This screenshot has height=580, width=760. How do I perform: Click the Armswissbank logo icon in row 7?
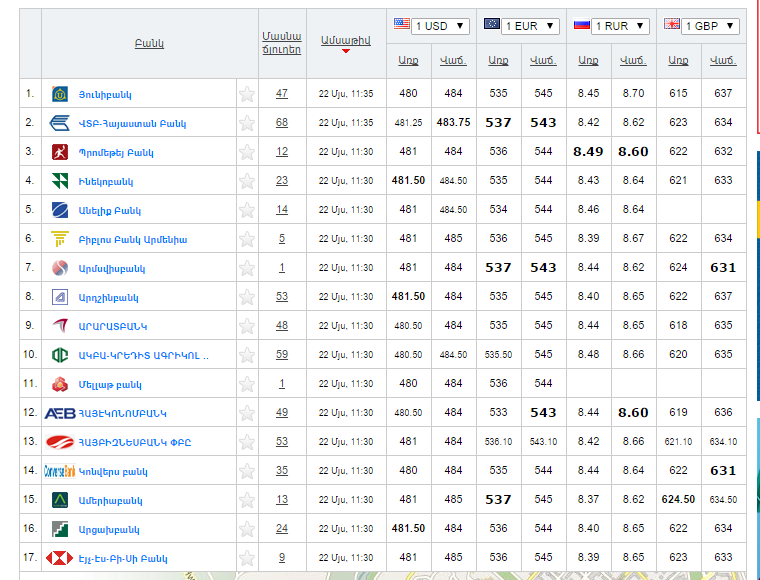pyautogui.click(x=60, y=268)
